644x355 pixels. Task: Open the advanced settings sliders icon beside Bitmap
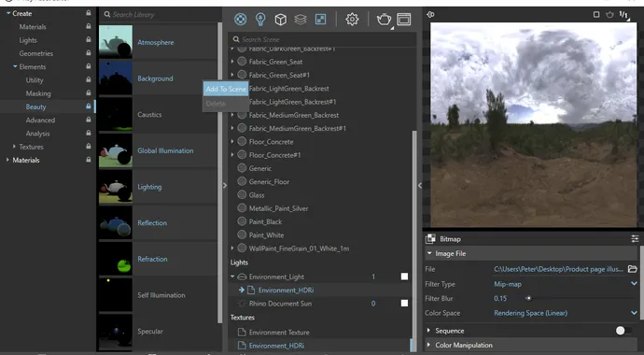[x=635, y=239]
